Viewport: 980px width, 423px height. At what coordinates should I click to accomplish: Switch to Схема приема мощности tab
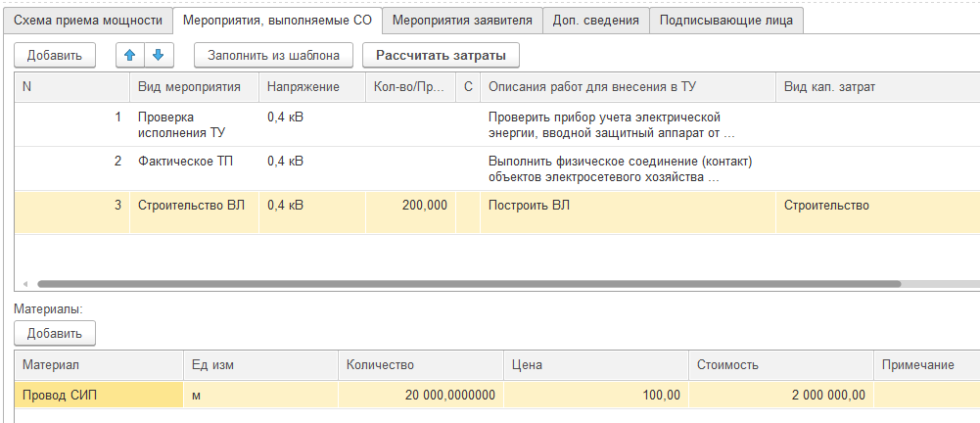[x=86, y=20]
